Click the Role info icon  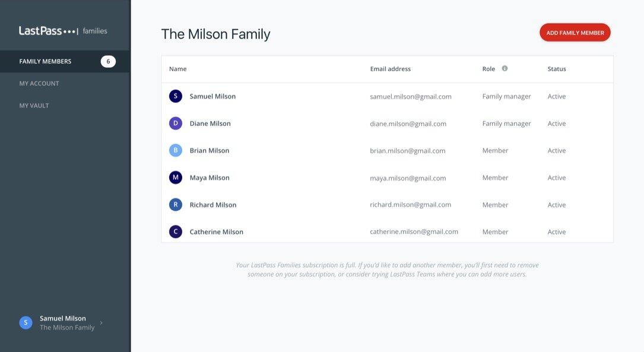point(505,68)
